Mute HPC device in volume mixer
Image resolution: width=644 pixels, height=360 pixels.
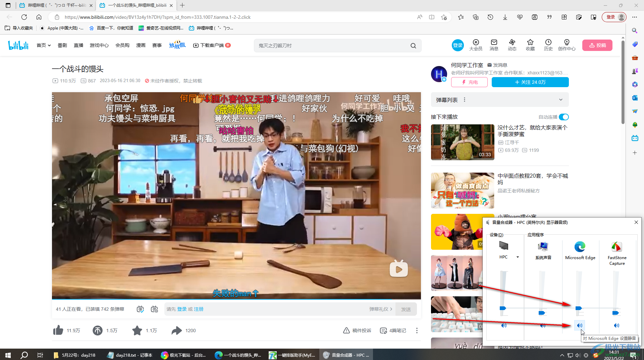[x=503, y=325]
